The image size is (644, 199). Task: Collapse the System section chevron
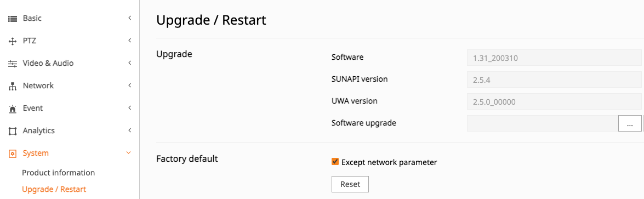coord(129,152)
